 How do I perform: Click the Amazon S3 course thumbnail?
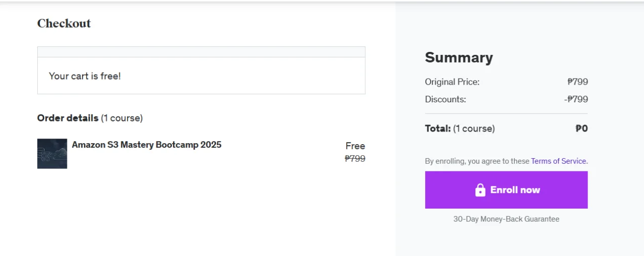click(52, 154)
